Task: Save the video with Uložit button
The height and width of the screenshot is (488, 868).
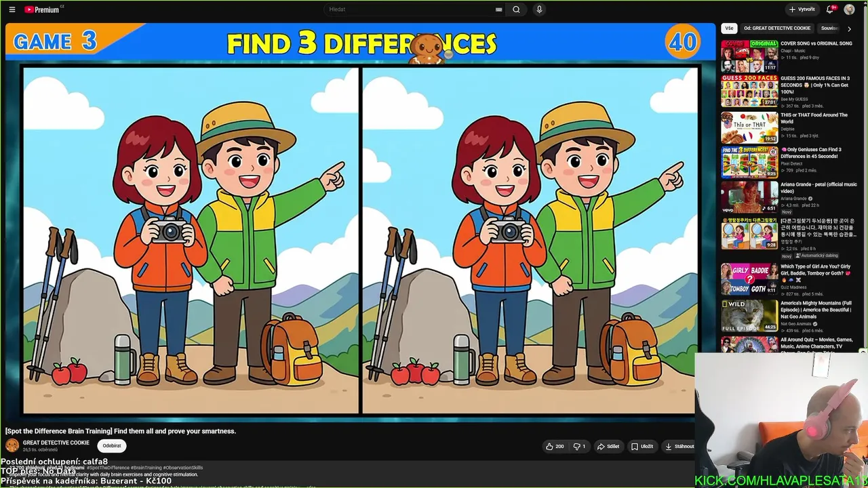Action: pyautogui.click(x=642, y=447)
